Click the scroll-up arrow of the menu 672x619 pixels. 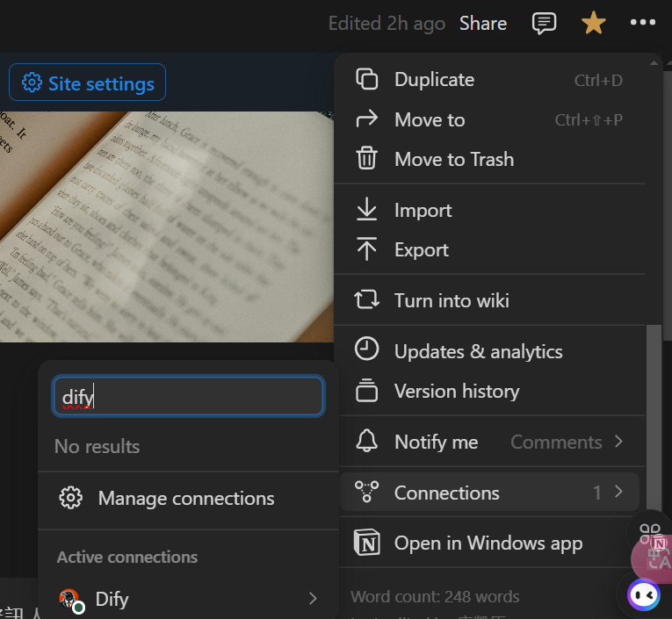pyautogui.click(x=654, y=63)
